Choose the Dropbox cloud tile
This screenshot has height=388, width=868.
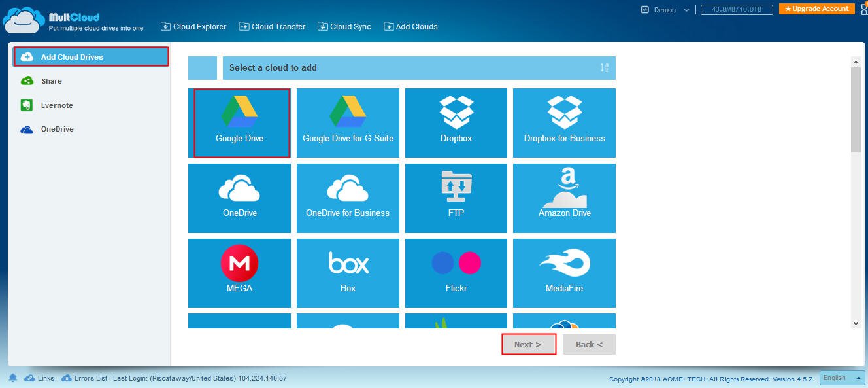point(456,123)
